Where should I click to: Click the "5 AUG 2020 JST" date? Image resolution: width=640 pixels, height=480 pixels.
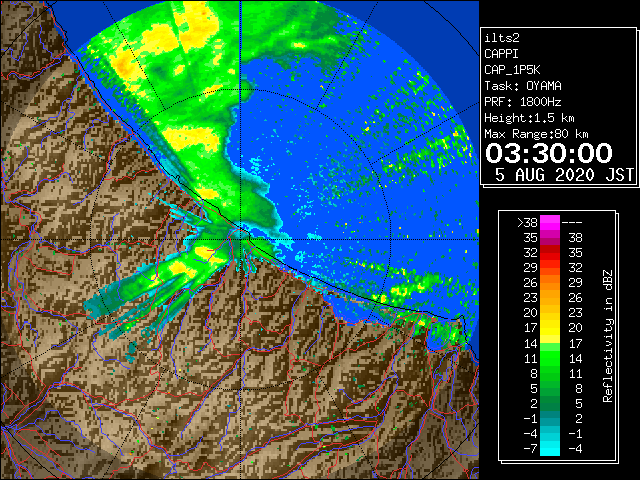point(564,175)
